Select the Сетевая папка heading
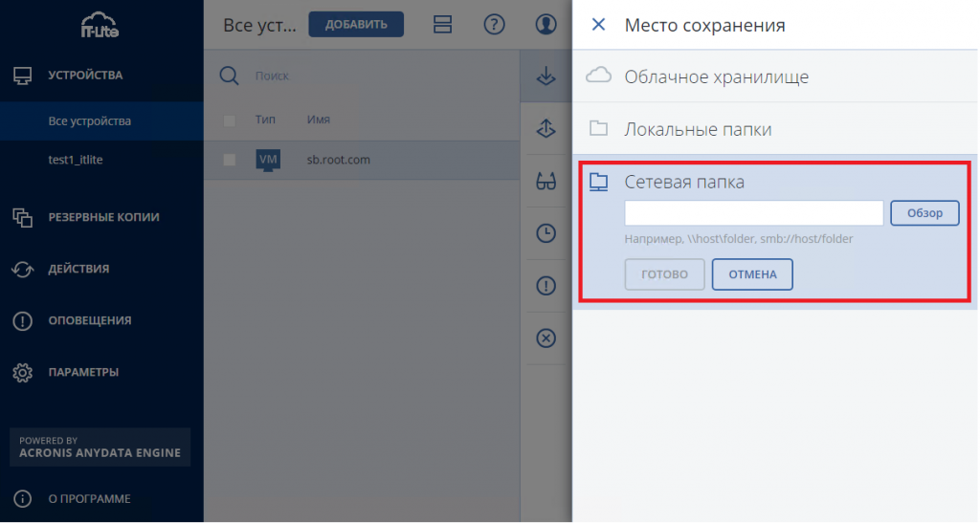Image resolution: width=980 pixels, height=523 pixels. coord(684,183)
